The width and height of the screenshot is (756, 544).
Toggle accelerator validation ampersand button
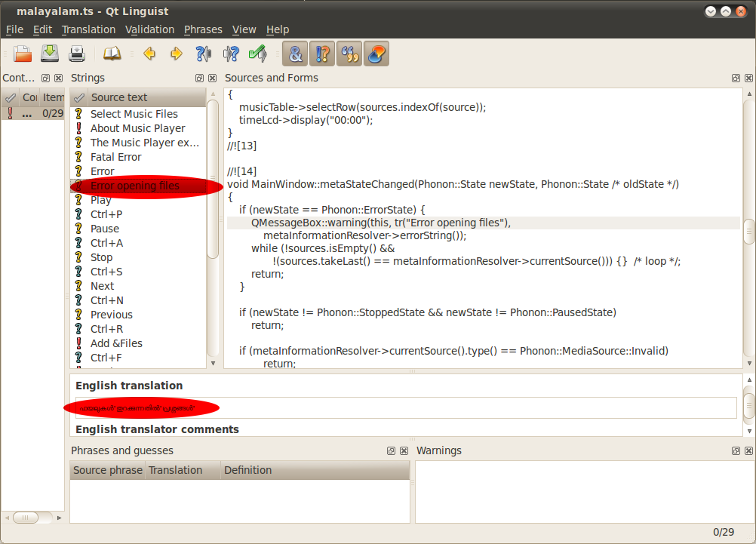point(296,54)
